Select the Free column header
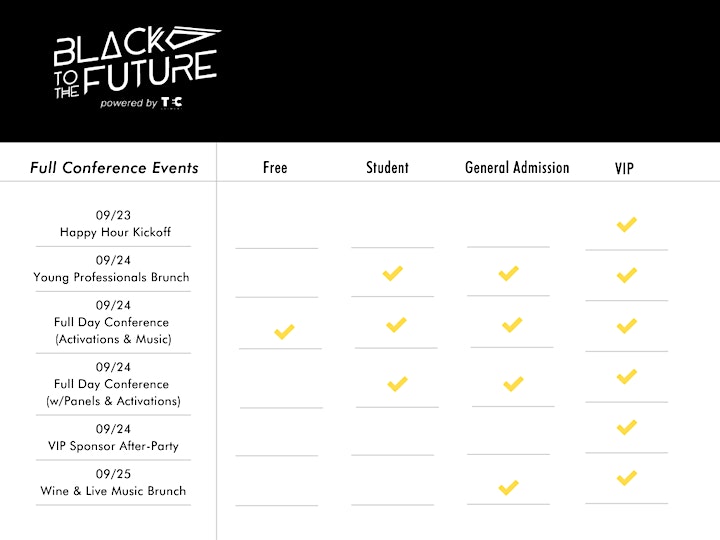Viewport: 720px width, 540px height. [x=275, y=168]
